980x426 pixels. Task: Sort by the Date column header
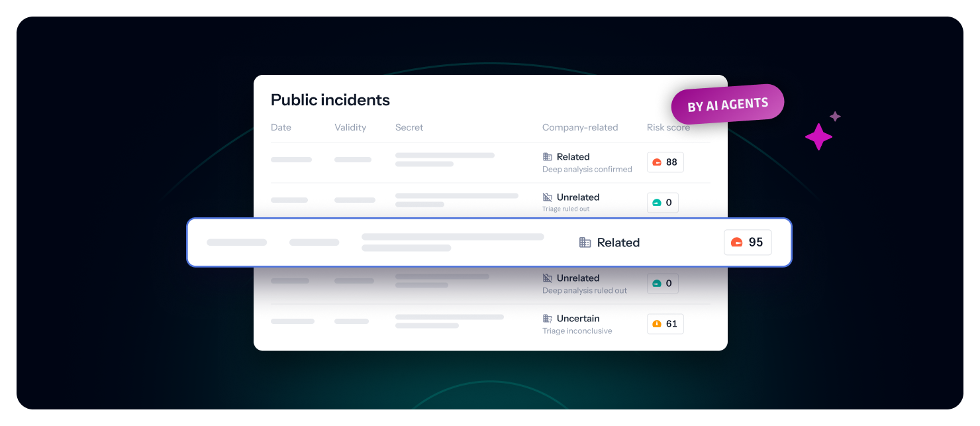tap(281, 127)
